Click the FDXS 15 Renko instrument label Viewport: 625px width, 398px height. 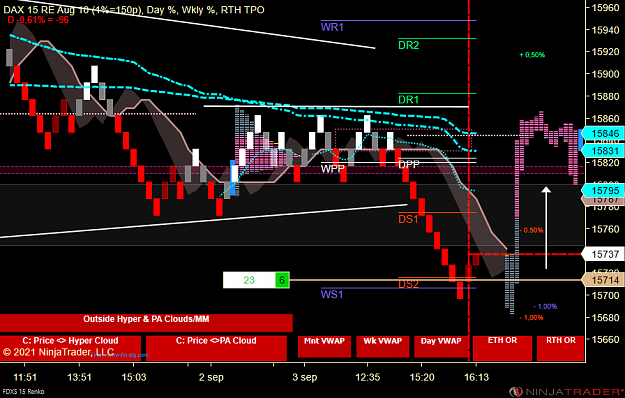click(x=24, y=392)
